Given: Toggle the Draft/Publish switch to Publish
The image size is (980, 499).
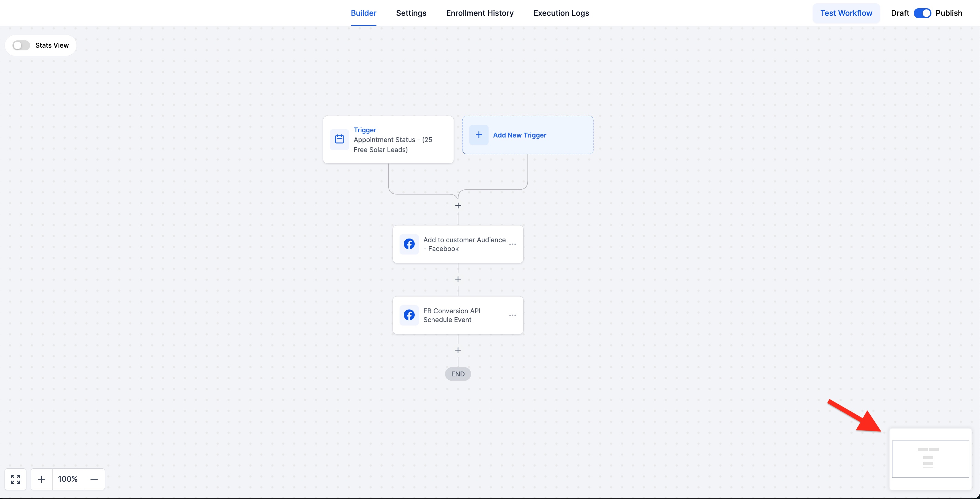Looking at the screenshot, I should (923, 13).
